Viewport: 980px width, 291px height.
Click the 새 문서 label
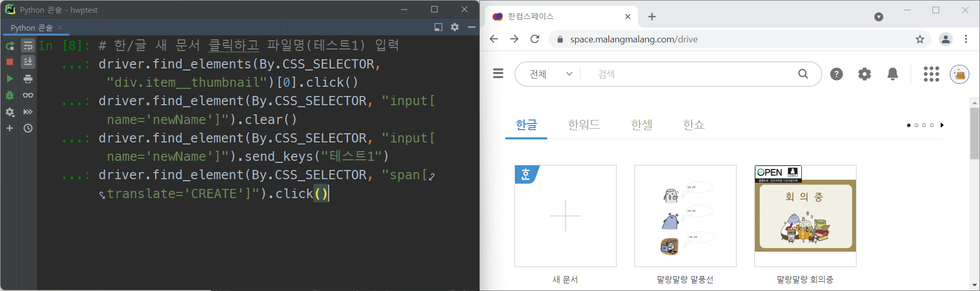pos(566,280)
